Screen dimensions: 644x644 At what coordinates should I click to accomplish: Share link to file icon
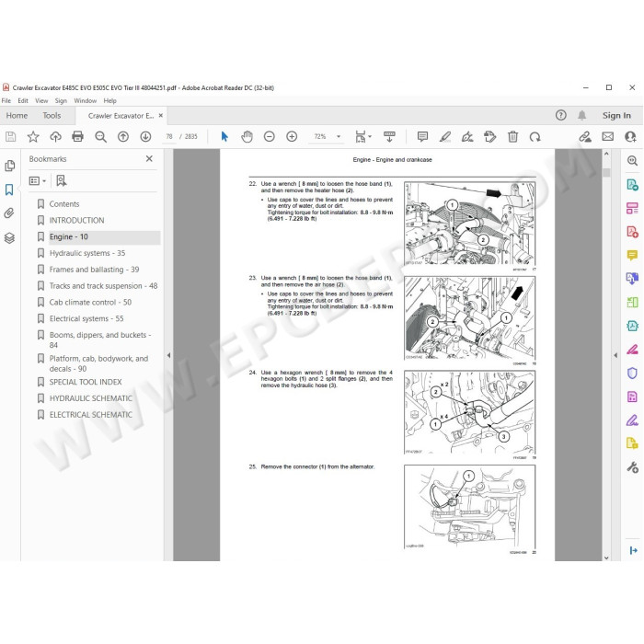click(585, 137)
